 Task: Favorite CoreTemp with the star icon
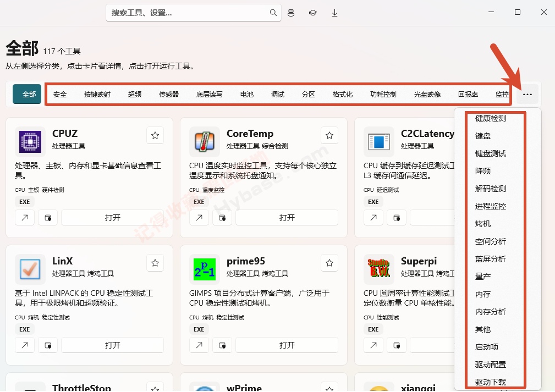329,135
